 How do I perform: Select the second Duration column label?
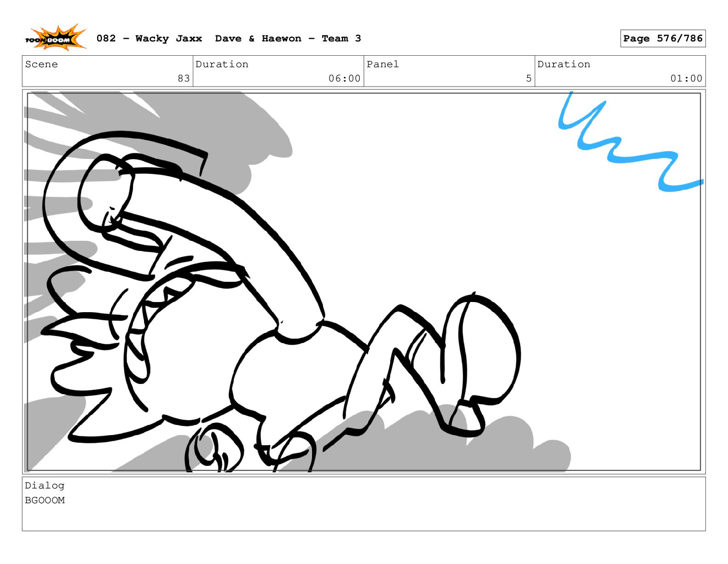pyautogui.click(x=564, y=64)
